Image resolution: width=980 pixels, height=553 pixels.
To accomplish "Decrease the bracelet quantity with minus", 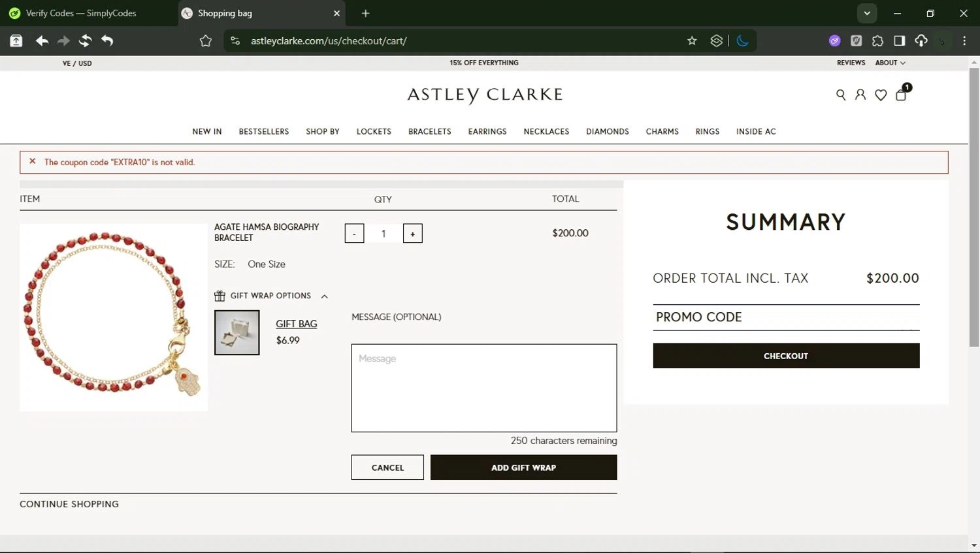I will [x=354, y=234].
